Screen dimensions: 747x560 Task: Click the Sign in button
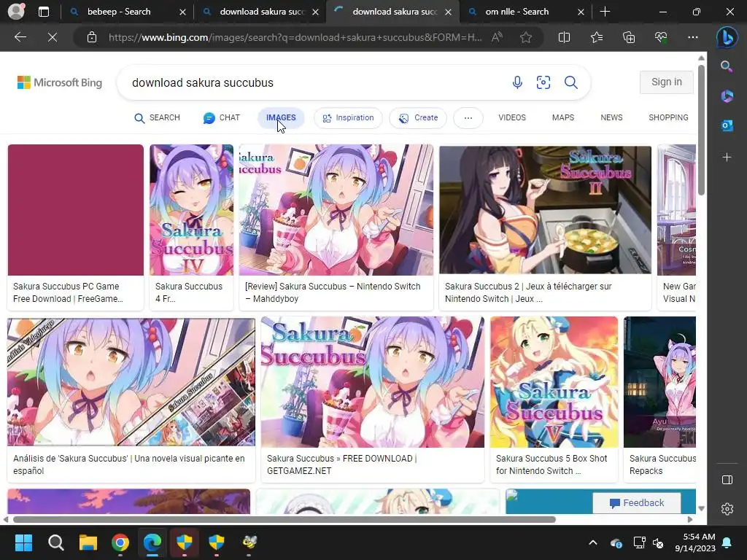(667, 82)
